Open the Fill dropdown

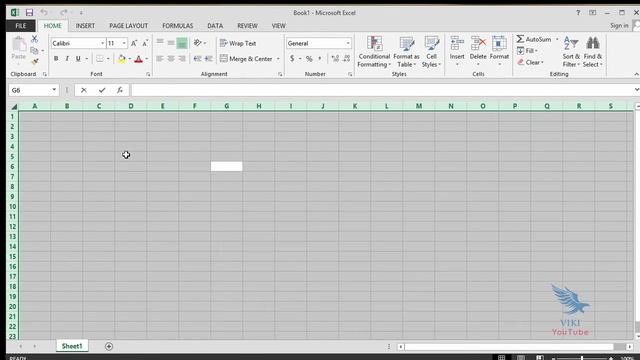tap(527, 51)
